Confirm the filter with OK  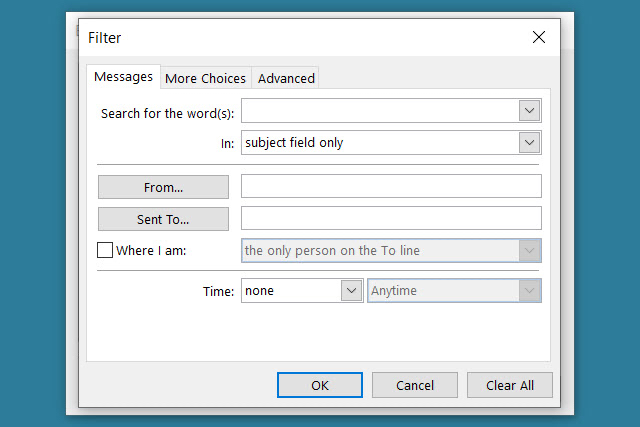320,385
